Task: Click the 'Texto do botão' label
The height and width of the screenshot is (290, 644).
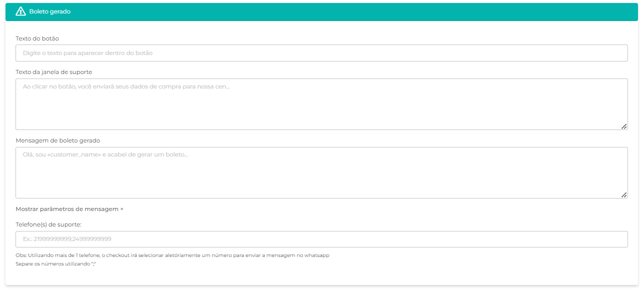Action: click(37, 38)
